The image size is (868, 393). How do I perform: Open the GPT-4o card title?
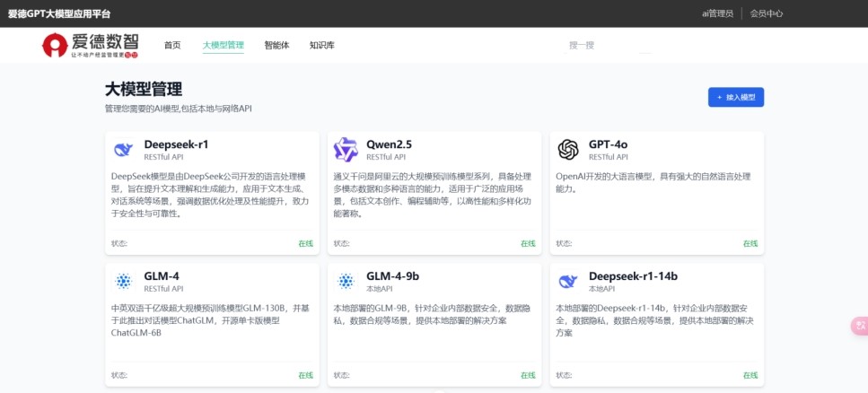608,144
